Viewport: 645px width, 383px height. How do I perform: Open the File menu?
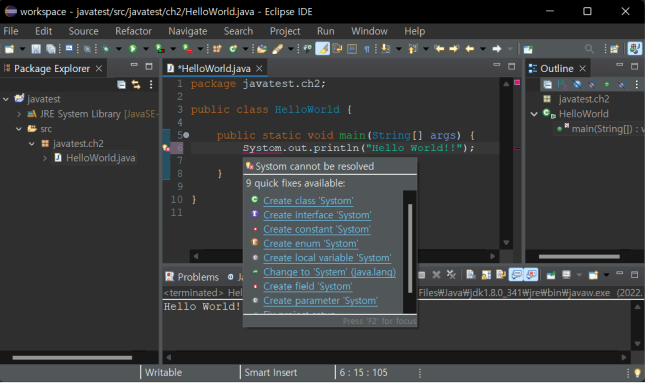(x=11, y=31)
